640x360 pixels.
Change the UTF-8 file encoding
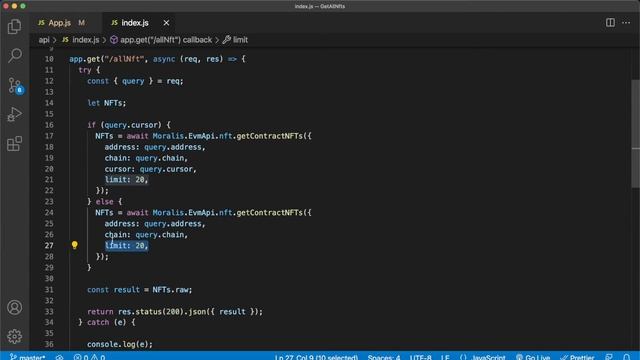pyautogui.click(x=420, y=357)
